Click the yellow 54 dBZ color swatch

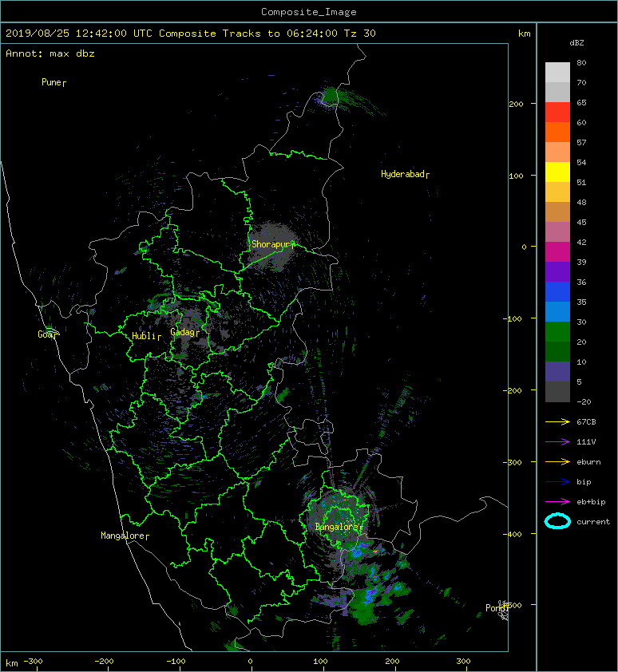(x=557, y=172)
